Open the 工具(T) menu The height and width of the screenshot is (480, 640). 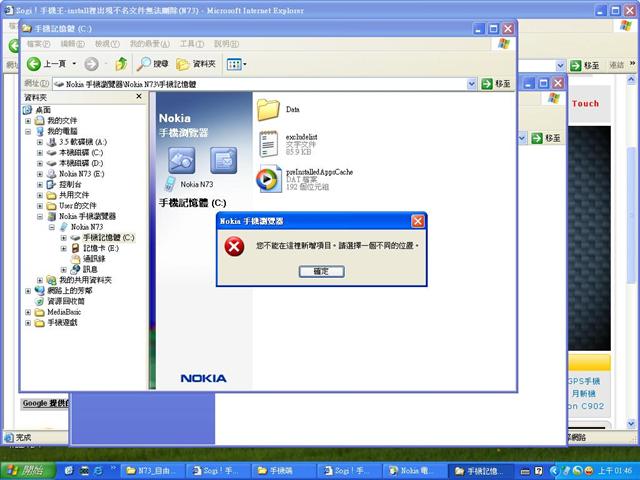(x=192, y=44)
